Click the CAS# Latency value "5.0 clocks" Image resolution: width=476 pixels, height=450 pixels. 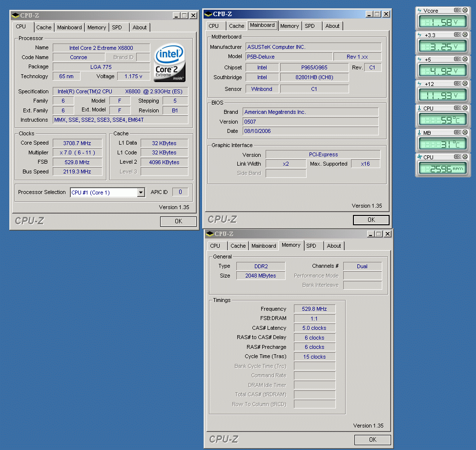(x=314, y=328)
